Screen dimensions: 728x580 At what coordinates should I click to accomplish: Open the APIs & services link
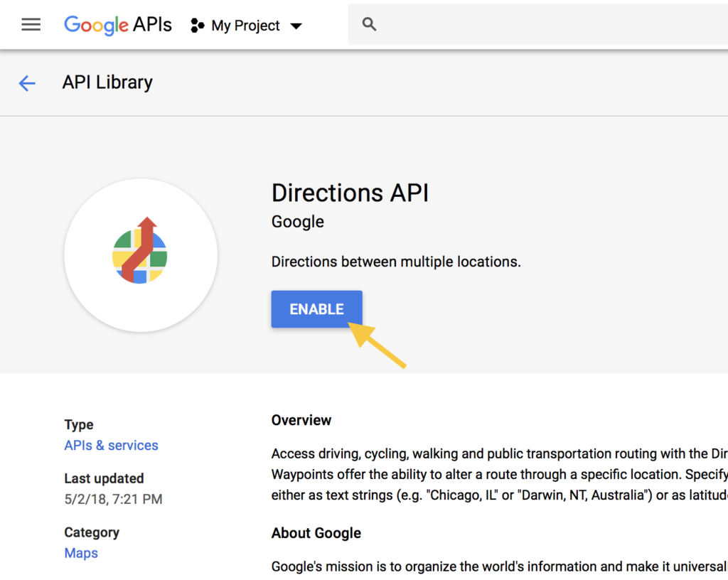(111, 445)
